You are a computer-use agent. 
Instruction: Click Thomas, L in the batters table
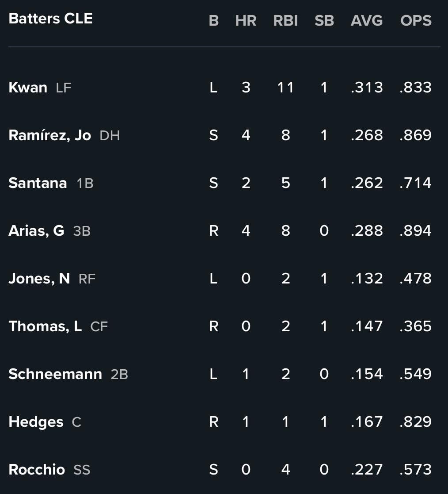pos(45,326)
